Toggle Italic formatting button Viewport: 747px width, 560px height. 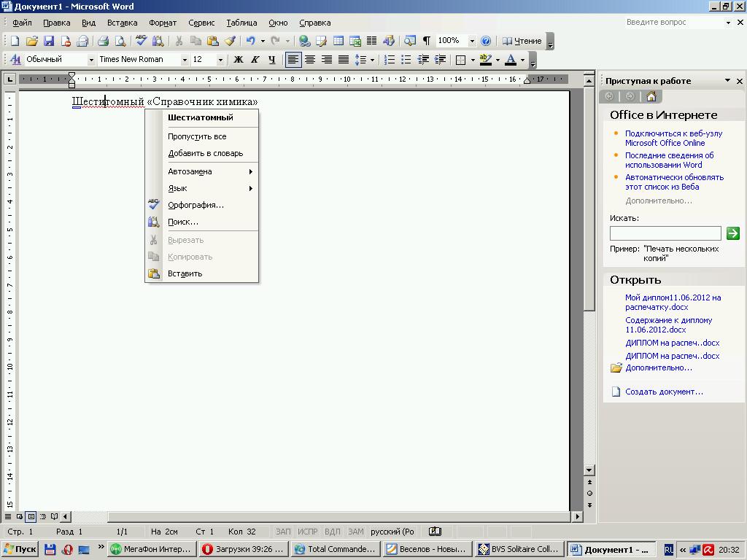pos(255,60)
